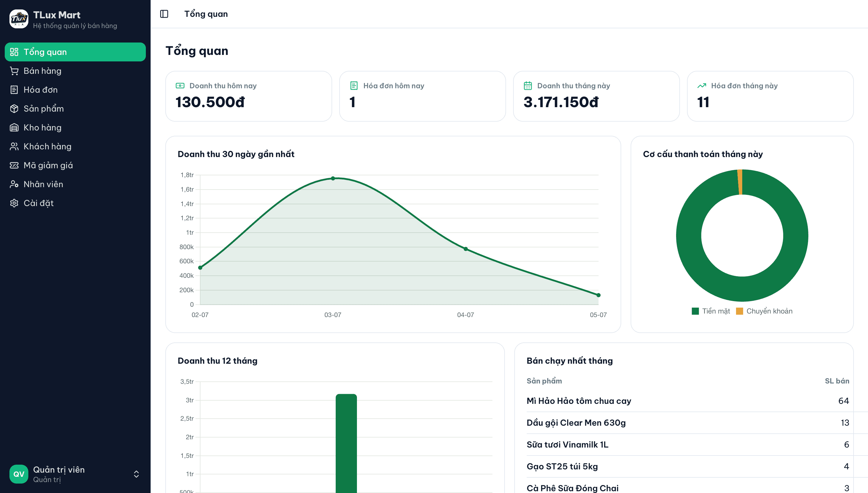Open the Mã giảm giá ticket icon
Image resolution: width=868 pixels, height=493 pixels.
pos(14,165)
